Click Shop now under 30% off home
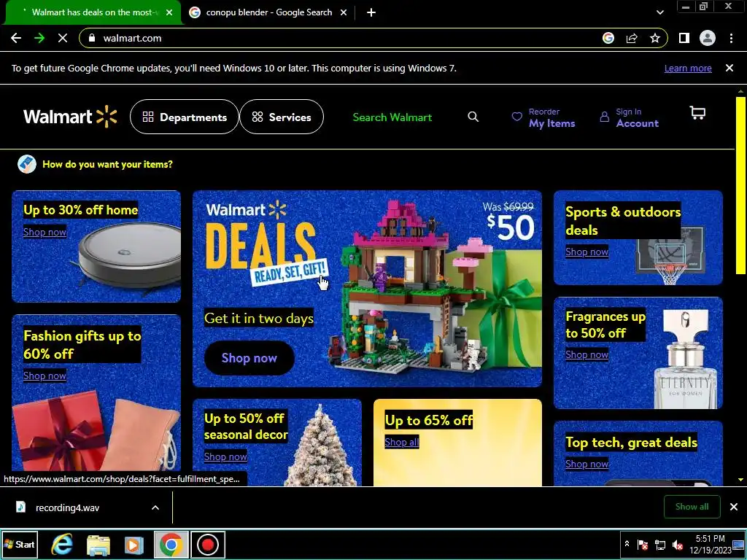Viewport: 747px width, 560px height. 44,232
